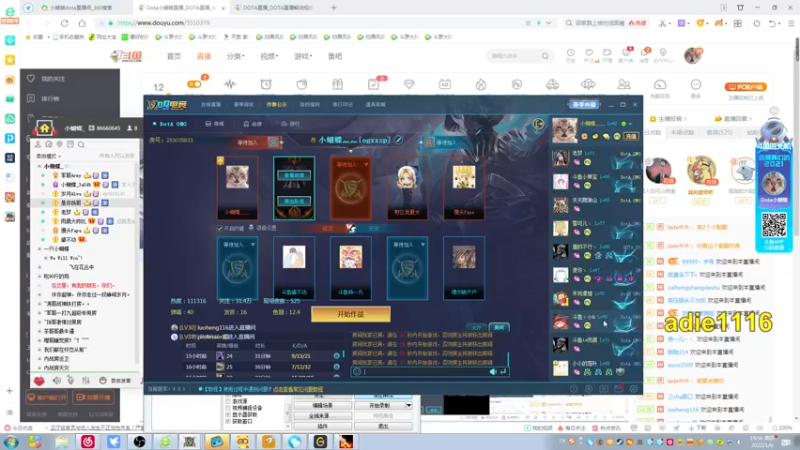
Task: Open mixer settings icon in voice chat bar
Action: pos(86,381)
